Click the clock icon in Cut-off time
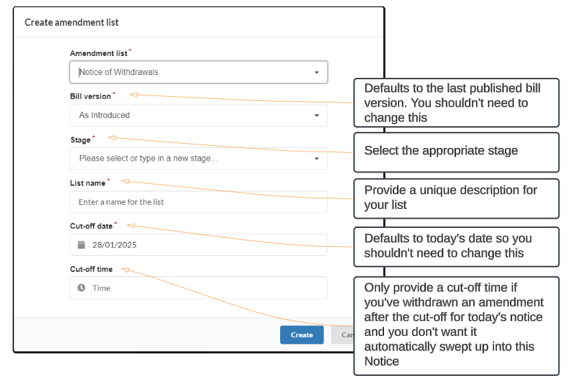 (x=81, y=288)
